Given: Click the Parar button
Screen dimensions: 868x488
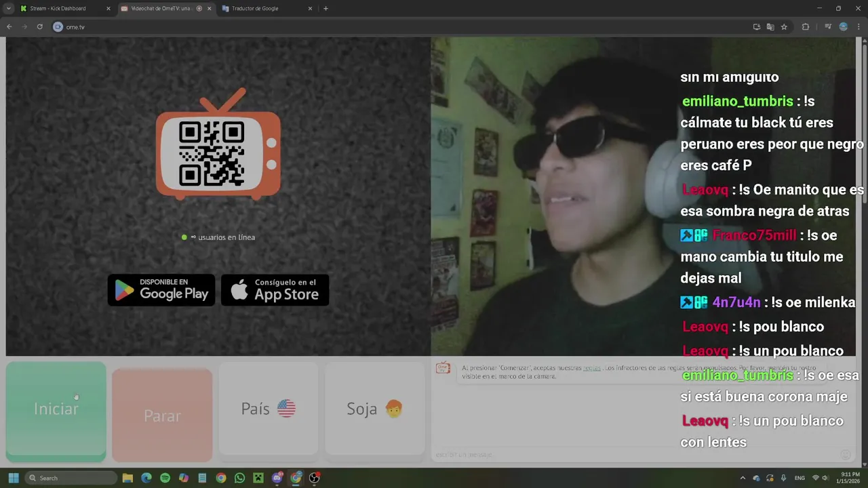Looking at the screenshot, I should pyautogui.click(x=162, y=415).
